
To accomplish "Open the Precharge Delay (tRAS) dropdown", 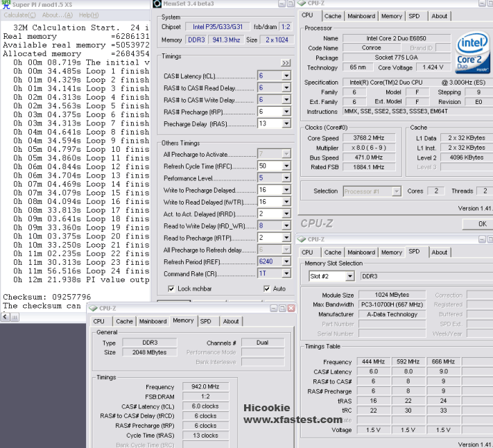I will (x=286, y=123).
